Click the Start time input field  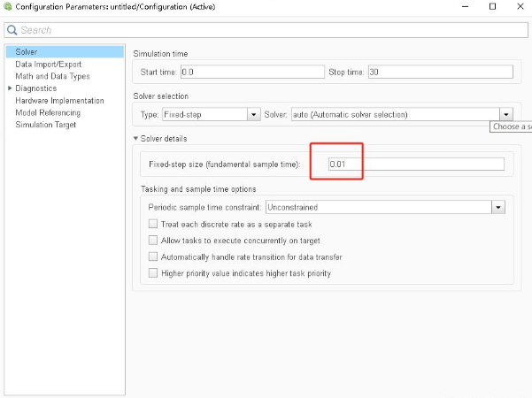click(x=250, y=72)
